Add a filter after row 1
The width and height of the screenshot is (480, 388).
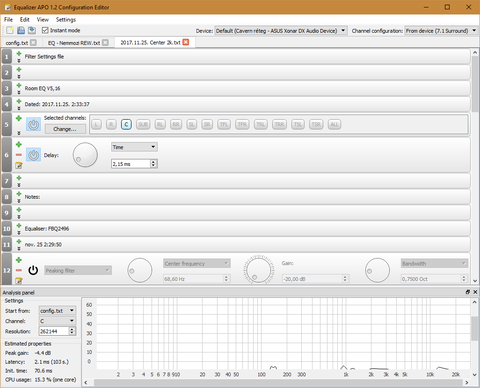(19, 54)
